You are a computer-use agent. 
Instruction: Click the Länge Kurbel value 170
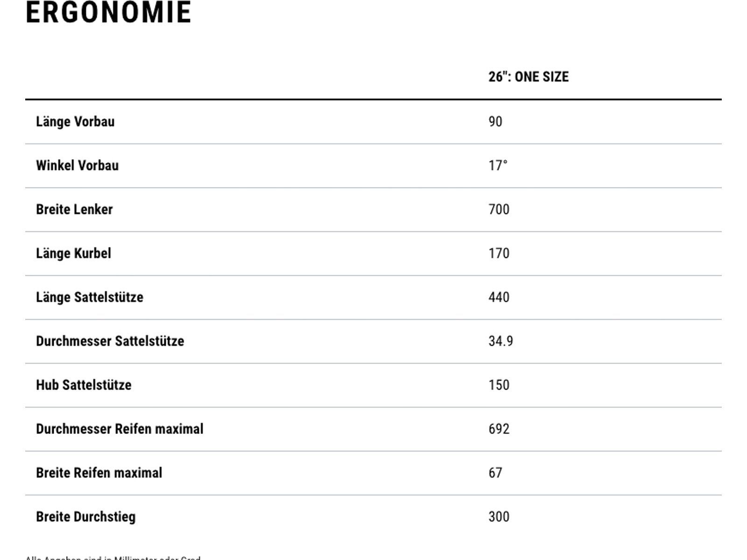pyautogui.click(x=499, y=253)
